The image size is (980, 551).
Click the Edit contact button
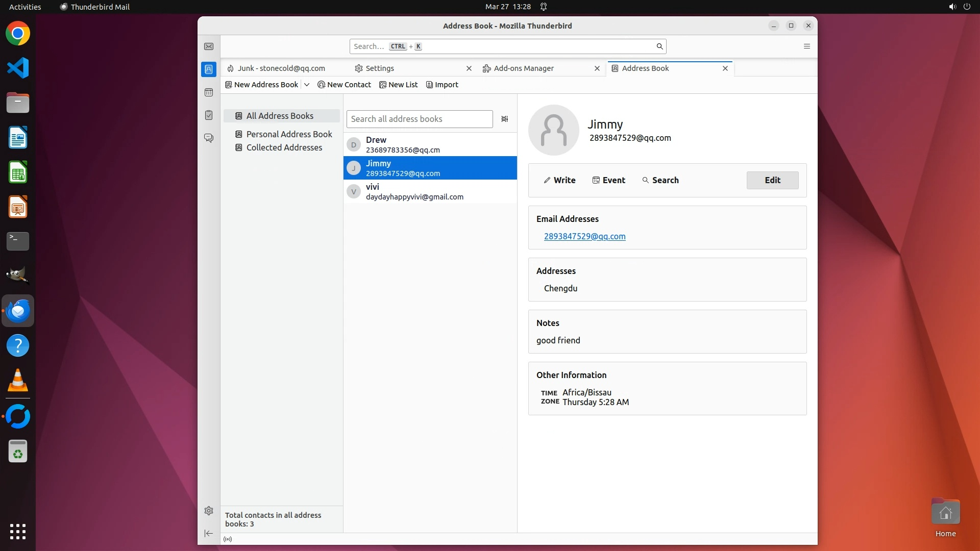(772, 180)
